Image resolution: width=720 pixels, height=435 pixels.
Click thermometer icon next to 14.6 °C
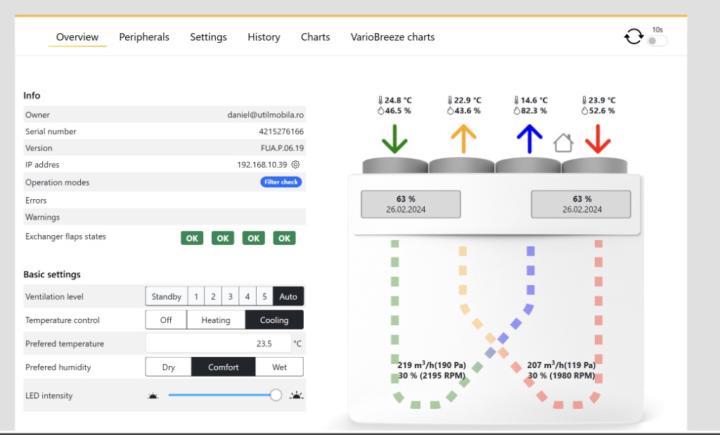click(x=517, y=100)
